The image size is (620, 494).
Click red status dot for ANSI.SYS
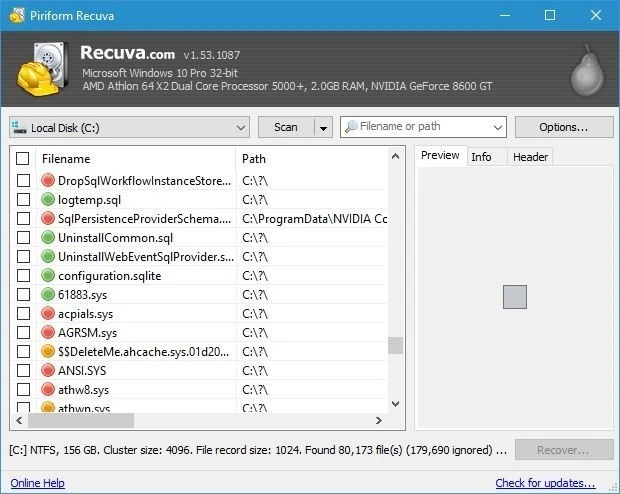48,370
